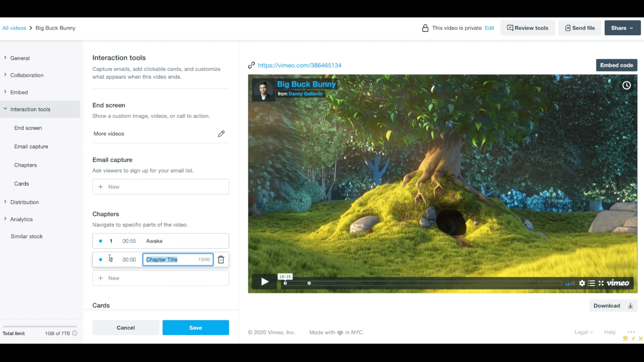Cancel the changes

click(x=126, y=327)
